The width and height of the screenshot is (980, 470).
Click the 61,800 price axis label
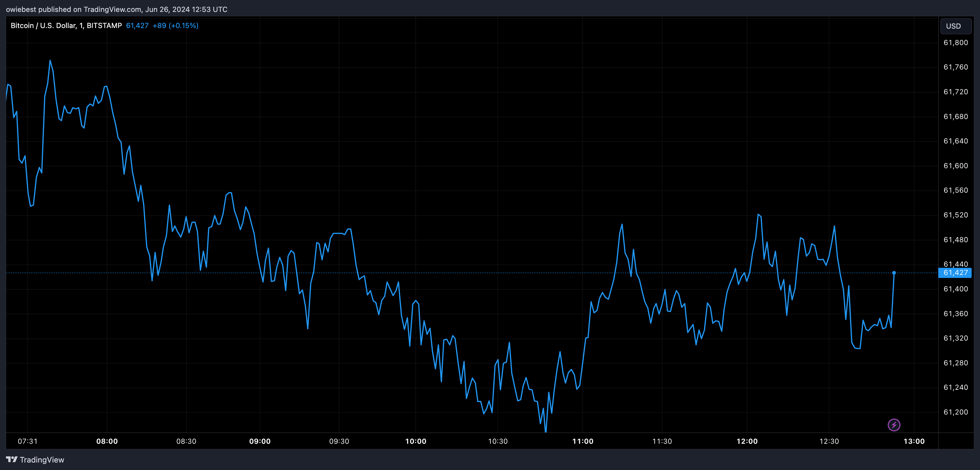[956, 43]
